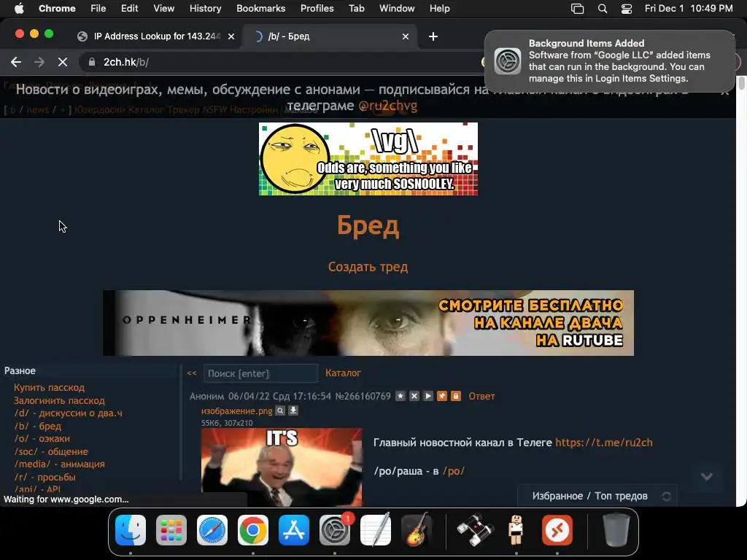Screen dimensions: 747x560
Task: Click the @ru2chvg Telegram link in the banner
Action: click(388, 106)
